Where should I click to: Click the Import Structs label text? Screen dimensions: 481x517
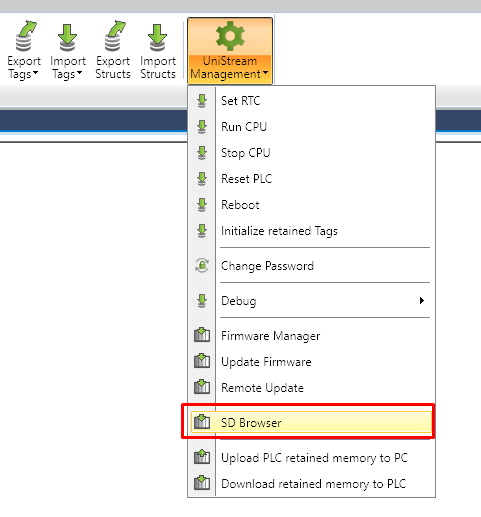pyautogui.click(x=158, y=67)
